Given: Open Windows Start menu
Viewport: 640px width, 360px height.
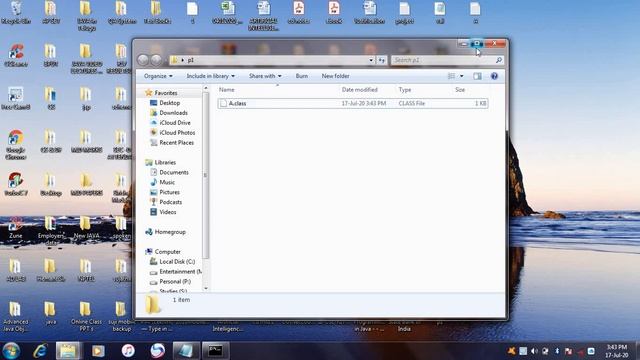Looking at the screenshot, I should (11, 351).
